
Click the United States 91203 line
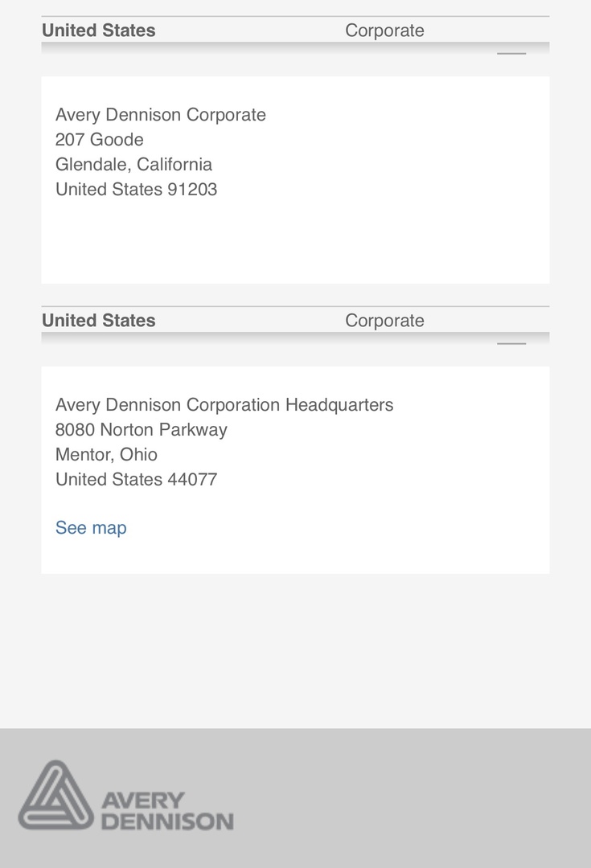tap(136, 190)
